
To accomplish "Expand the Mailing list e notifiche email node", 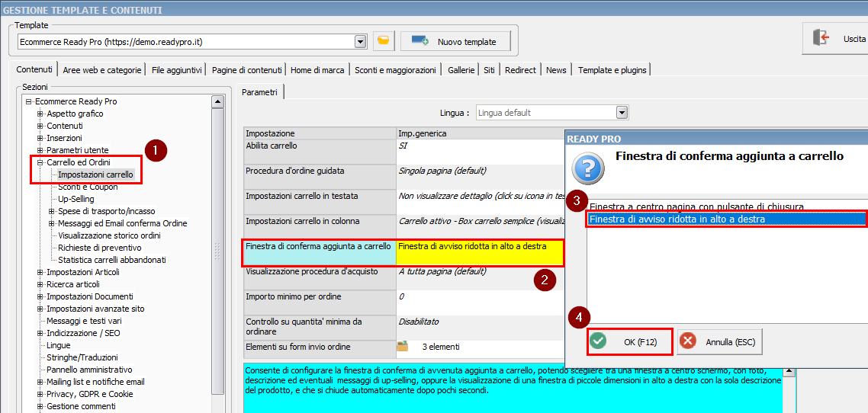I will pyautogui.click(x=40, y=382).
